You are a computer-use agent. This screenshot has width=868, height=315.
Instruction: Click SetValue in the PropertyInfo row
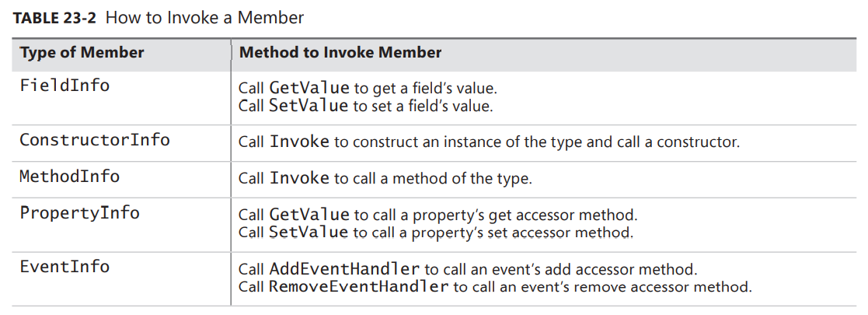pyautogui.click(x=309, y=233)
